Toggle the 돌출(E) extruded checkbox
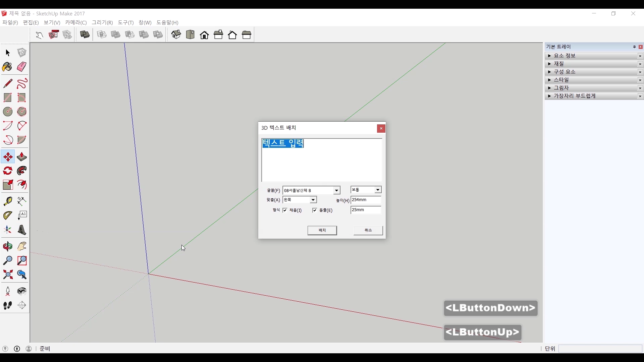 click(x=315, y=210)
